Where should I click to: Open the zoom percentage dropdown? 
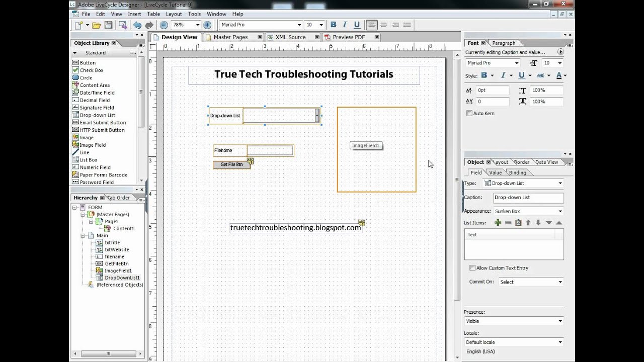197,25
